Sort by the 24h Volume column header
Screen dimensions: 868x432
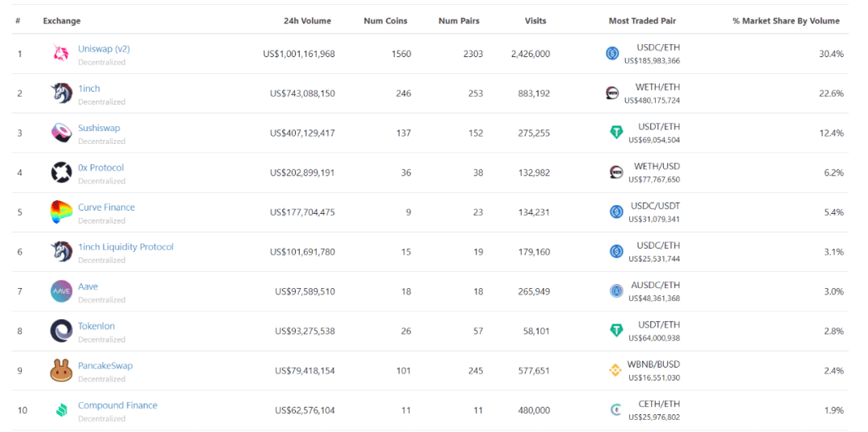pyautogui.click(x=308, y=21)
